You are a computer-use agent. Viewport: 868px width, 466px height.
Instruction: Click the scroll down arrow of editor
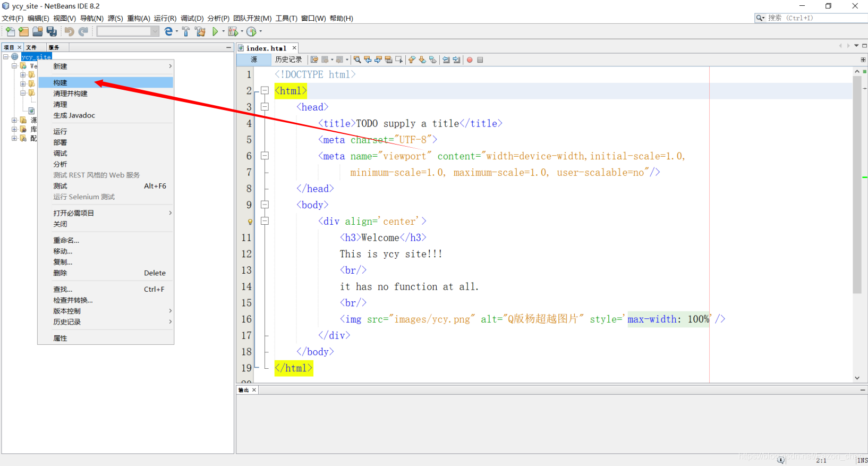[857, 378]
